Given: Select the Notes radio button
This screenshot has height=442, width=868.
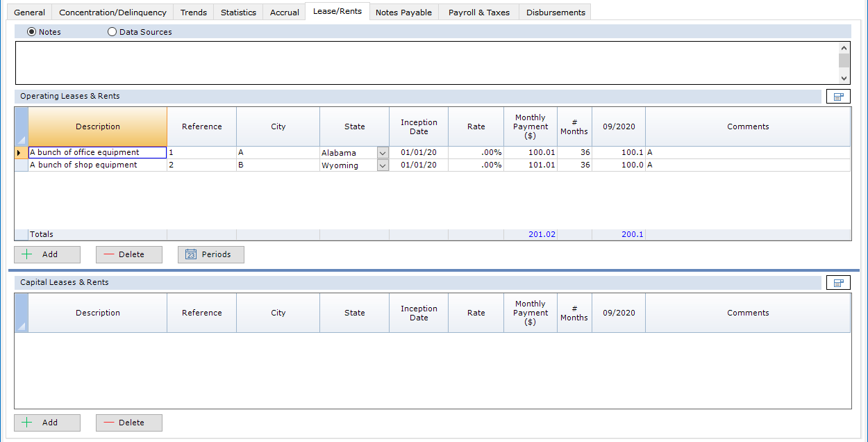Looking at the screenshot, I should coord(31,32).
